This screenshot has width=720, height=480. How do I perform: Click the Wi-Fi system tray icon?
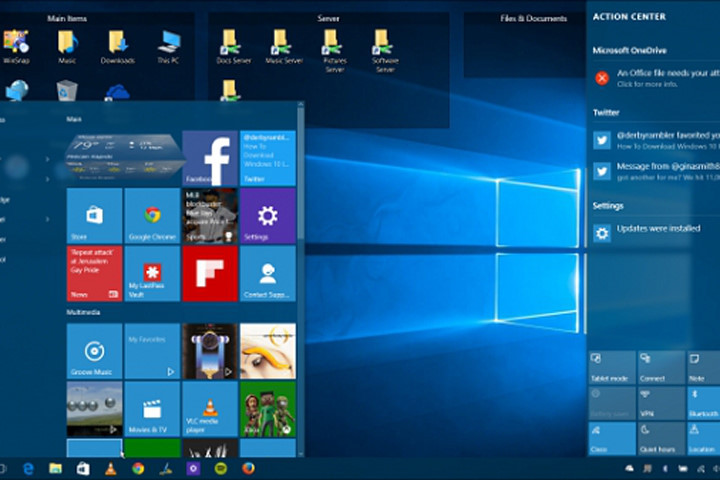[701, 469]
